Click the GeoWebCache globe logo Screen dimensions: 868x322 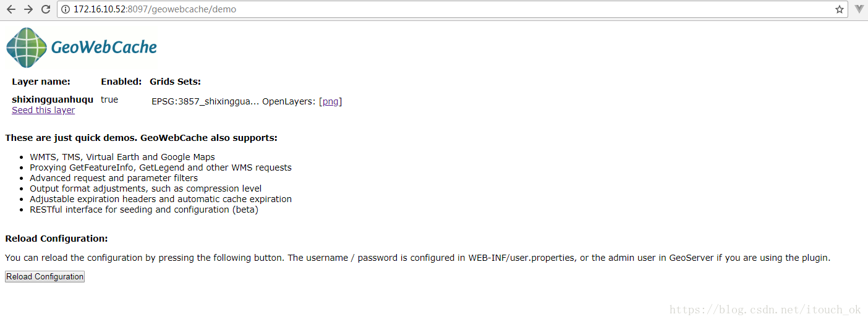(27, 48)
